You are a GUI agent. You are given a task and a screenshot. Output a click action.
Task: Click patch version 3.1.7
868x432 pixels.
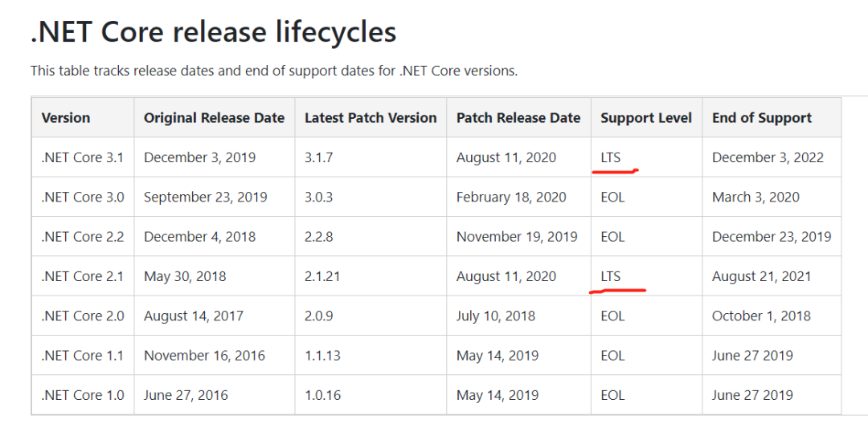coord(318,157)
